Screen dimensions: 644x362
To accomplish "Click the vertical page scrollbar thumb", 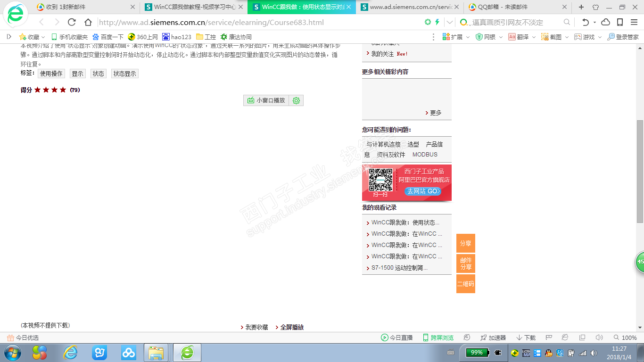I will coord(640,172).
